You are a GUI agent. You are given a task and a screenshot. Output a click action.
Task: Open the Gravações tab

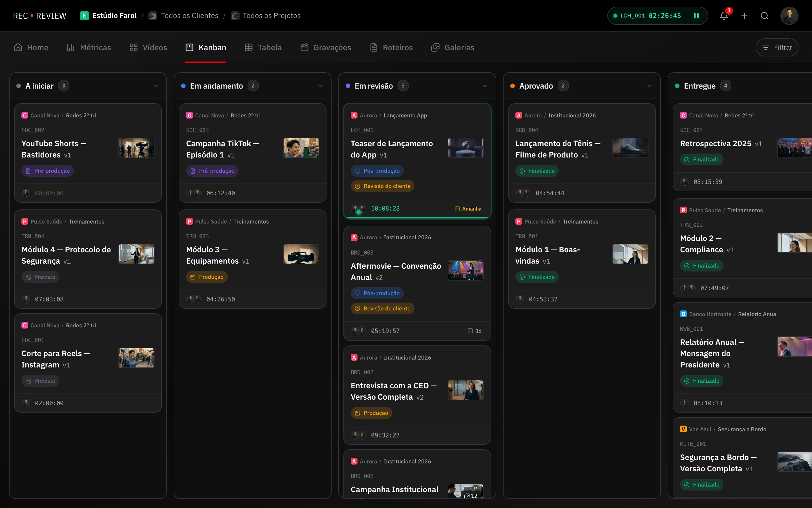pos(325,47)
